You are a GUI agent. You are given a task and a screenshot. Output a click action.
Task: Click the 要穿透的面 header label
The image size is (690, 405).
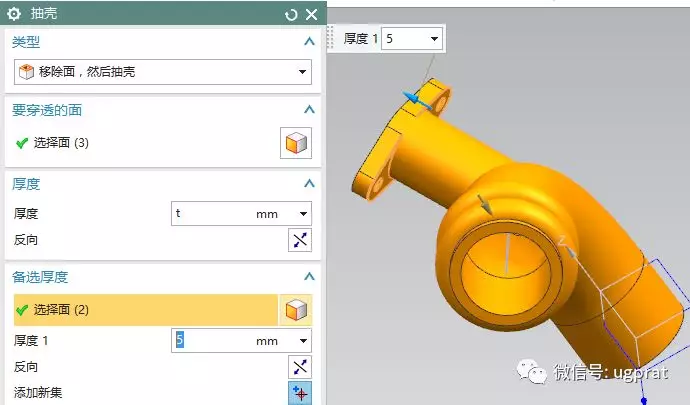(47, 110)
